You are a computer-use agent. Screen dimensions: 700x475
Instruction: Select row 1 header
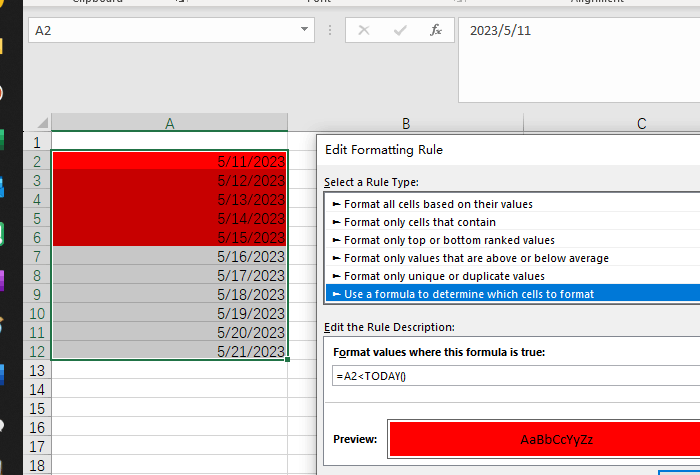[x=37, y=142]
